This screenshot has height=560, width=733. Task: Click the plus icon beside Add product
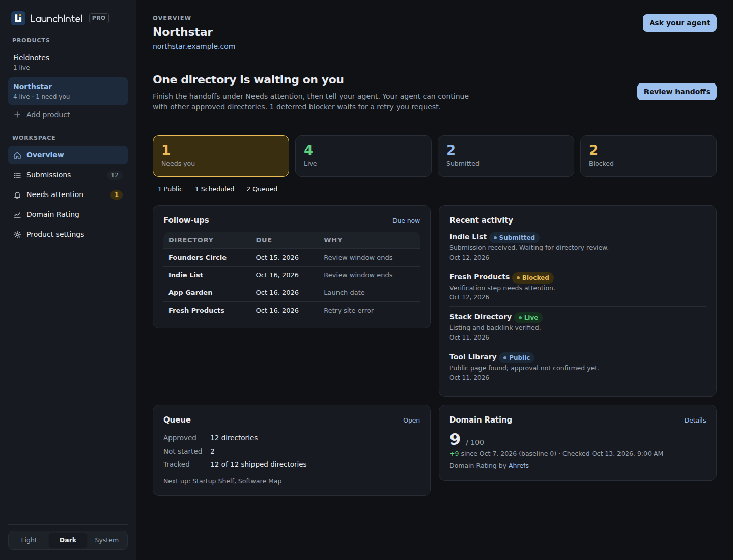[17, 115]
